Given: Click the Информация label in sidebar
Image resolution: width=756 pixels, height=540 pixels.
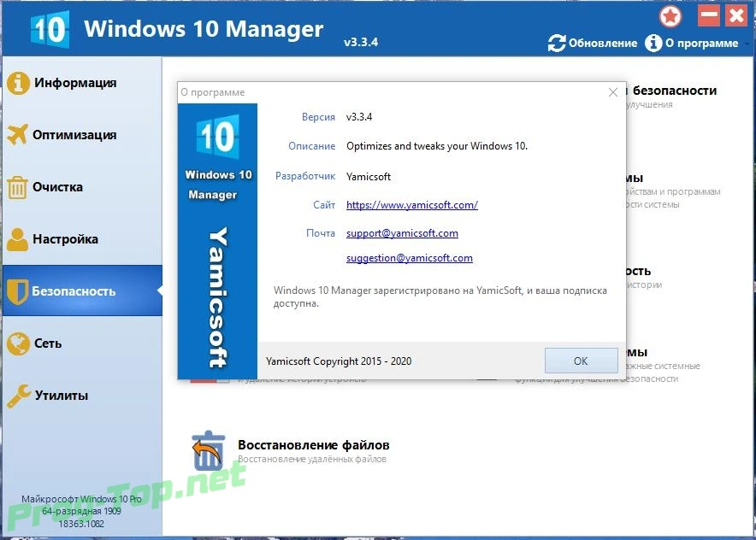Looking at the screenshot, I should (75, 83).
